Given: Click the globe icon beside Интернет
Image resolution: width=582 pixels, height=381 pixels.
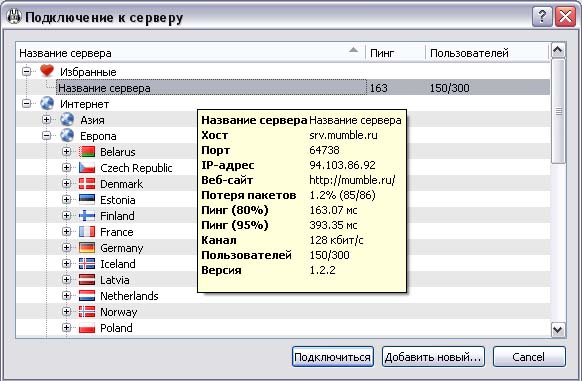Looking at the screenshot, I should pos(47,103).
